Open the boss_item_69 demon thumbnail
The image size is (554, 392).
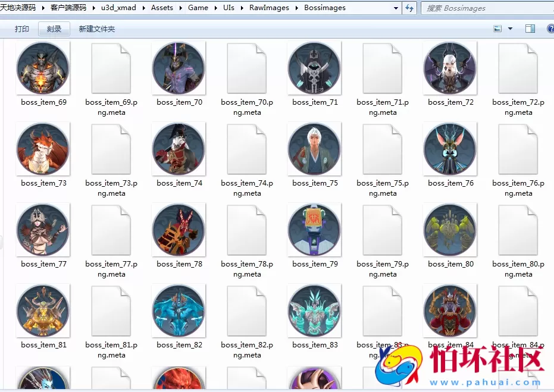(x=43, y=68)
